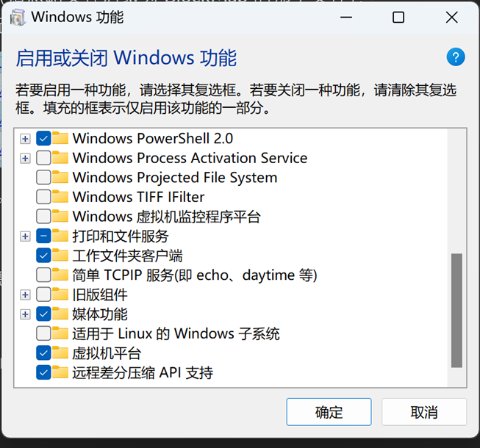This screenshot has width=480, height=448.
Task: Select the 媒体功能 tree item label
Action: tap(100, 314)
